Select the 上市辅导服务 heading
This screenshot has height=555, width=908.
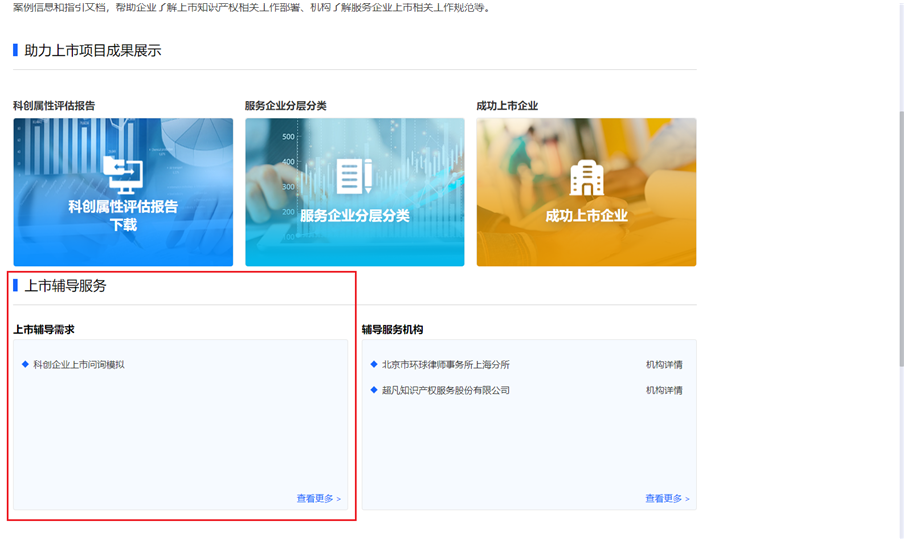[65, 286]
